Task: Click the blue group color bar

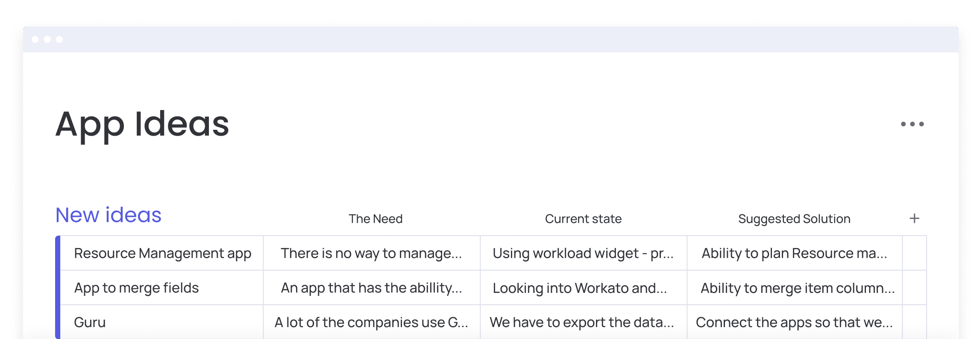Action: tap(58, 287)
